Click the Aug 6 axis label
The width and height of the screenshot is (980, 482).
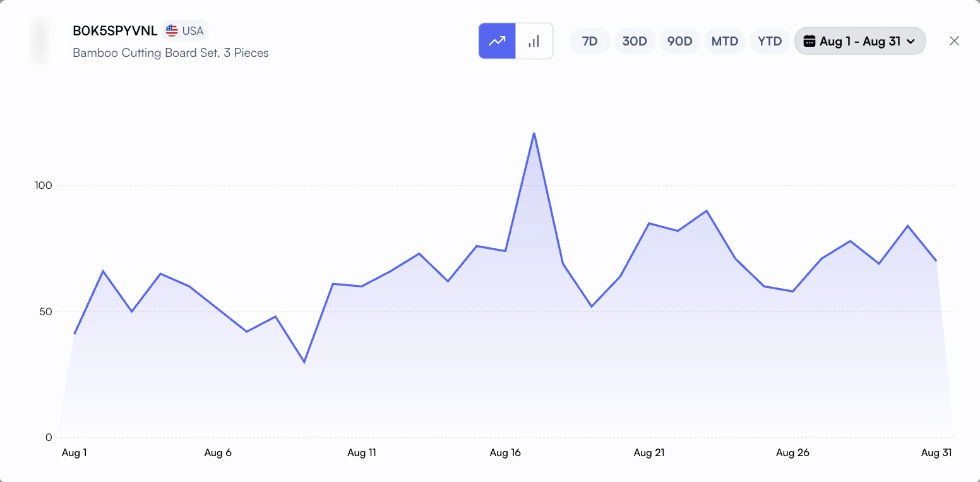(218, 452)
